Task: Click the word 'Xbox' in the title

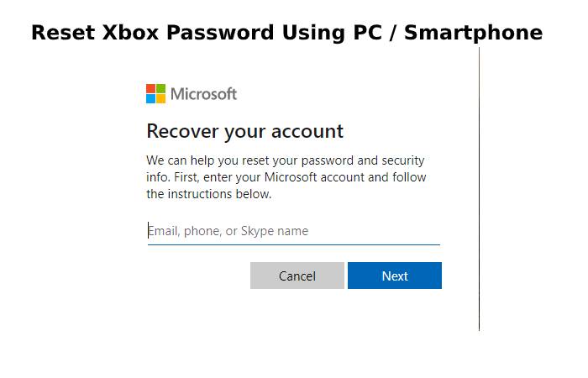Action: (130, 32)
